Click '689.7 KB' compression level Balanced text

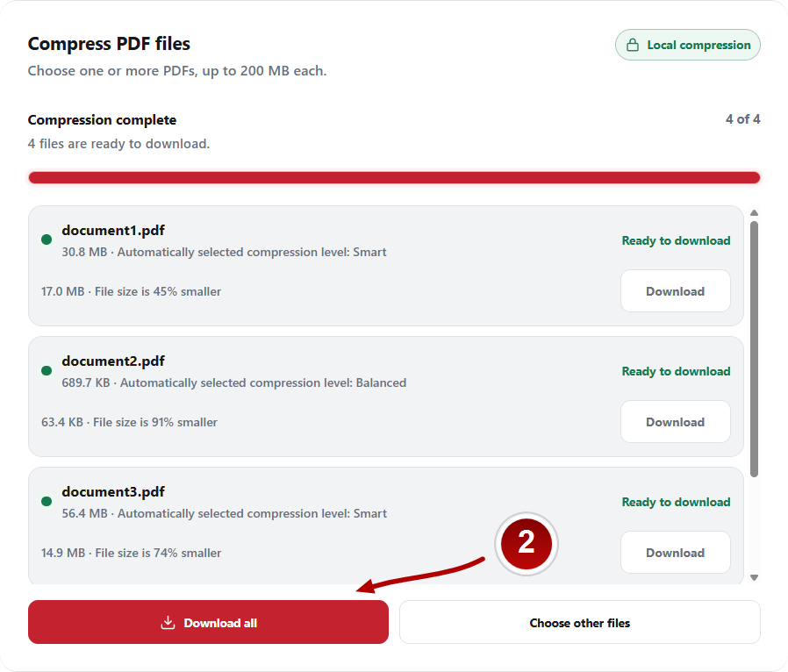tap(234, 382)
